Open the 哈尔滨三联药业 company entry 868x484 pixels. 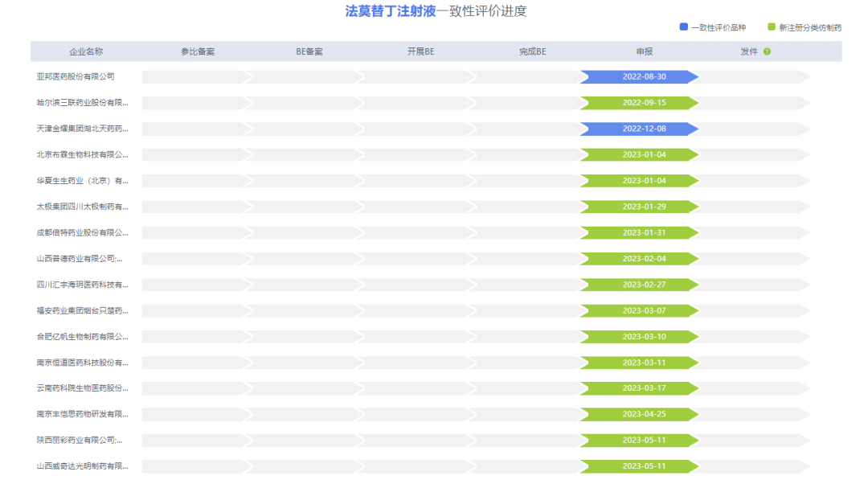[x=82, y=103]
